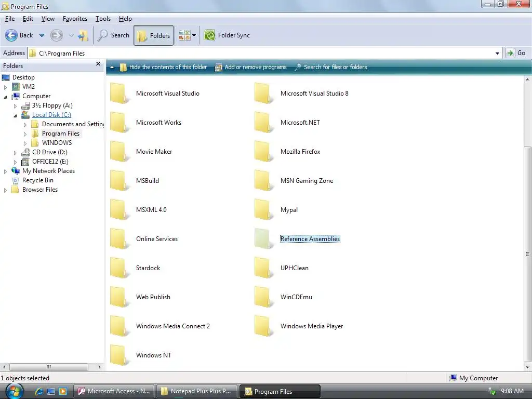
Task: Select Recycle Bin in the folder tree
Action: pyautogui.click(x=37, y=180)
